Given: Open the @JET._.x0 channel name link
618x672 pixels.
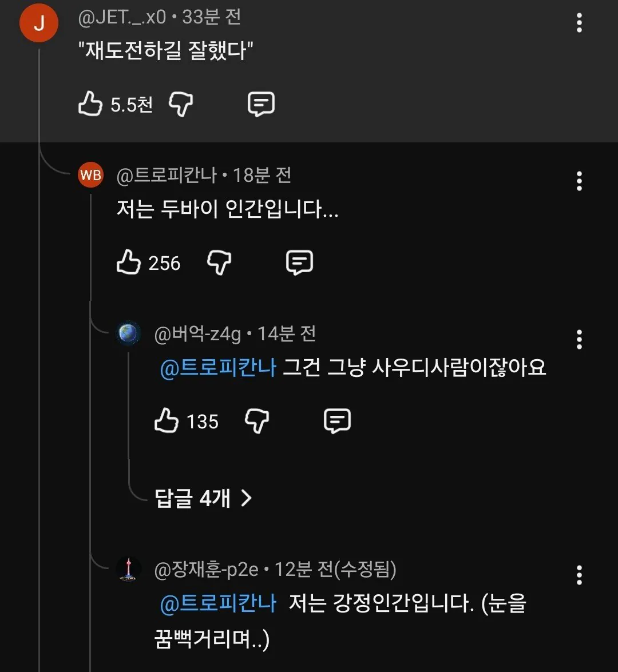Looking at the screenshot, I should point(122,17).
